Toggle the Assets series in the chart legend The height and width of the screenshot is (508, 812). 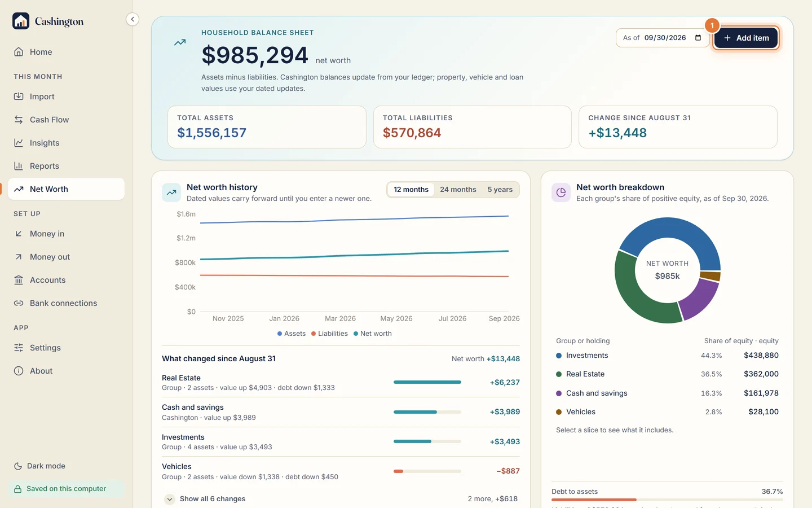[292, 334]
